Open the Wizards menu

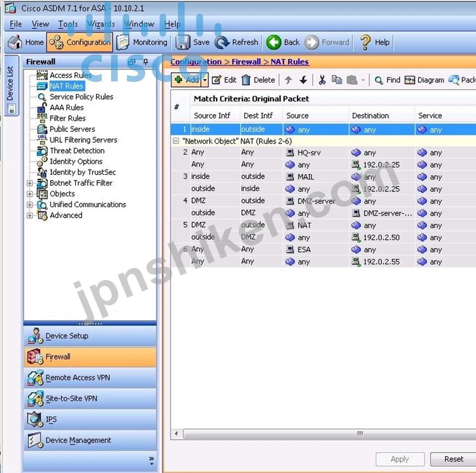[101, 24]
